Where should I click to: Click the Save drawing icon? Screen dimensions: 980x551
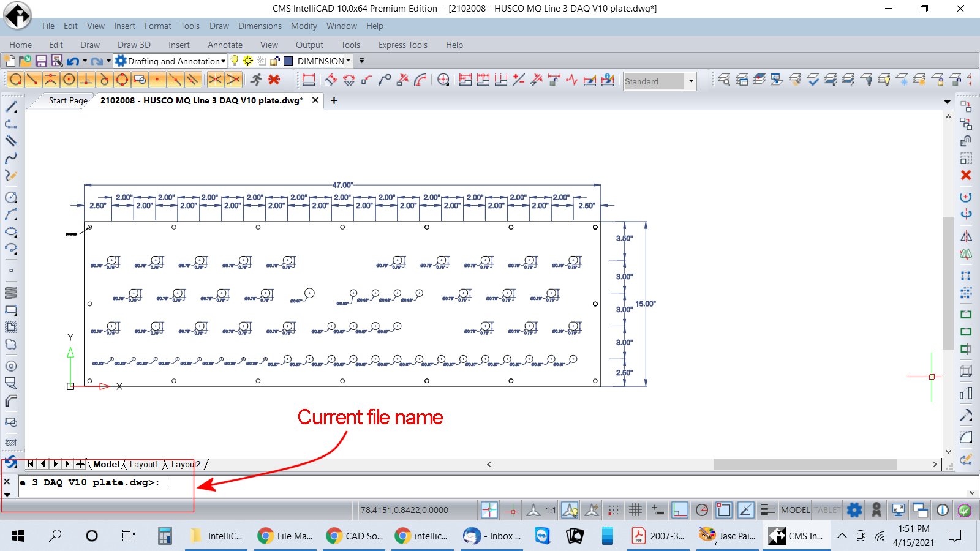[x=41, y=61]
